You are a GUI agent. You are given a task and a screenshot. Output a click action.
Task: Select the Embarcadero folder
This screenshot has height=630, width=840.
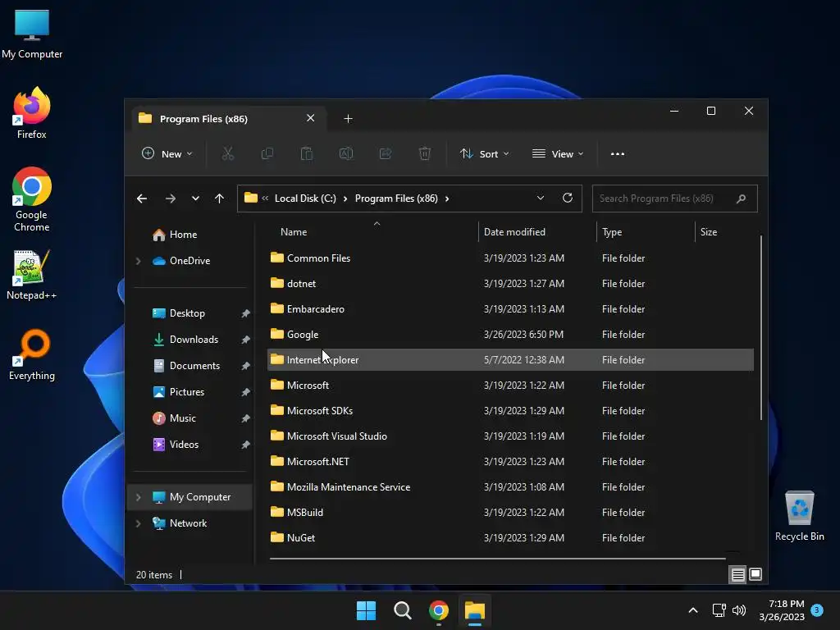(x=510, y=309)
